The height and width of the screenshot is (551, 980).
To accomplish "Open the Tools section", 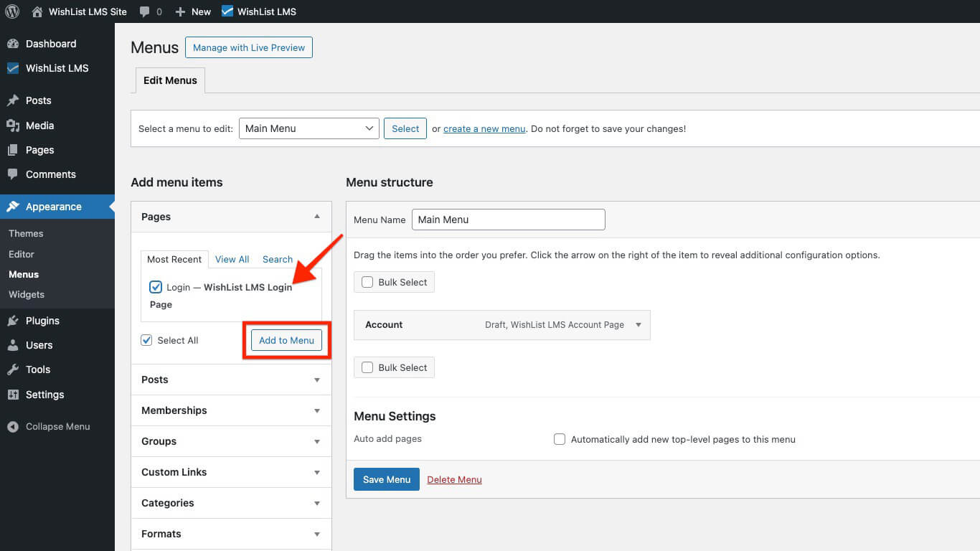I will pyautogui.click(x=35, y=369).
